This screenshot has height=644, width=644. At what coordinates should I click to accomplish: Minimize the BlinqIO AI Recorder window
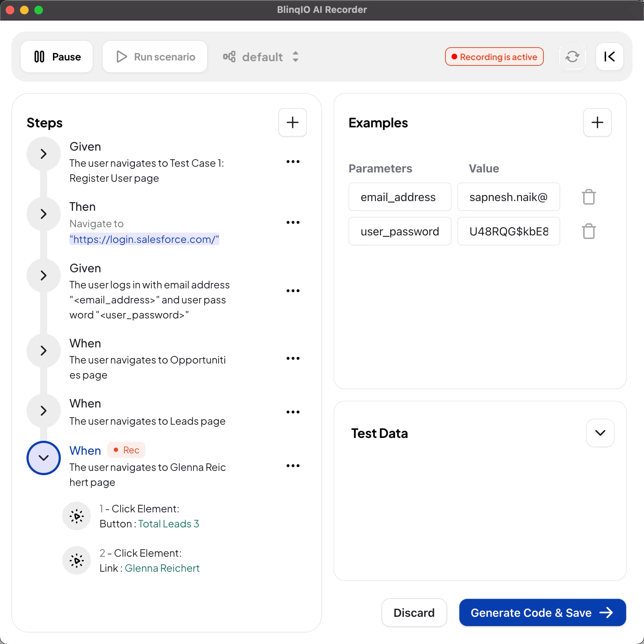click(x=24, y=10)
